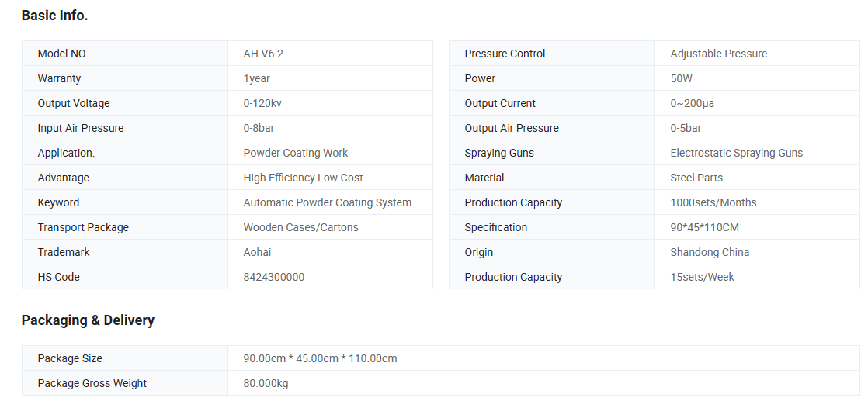Click the 1year warranty value
This screenshot has width=868, height=401.
(257, 78)
